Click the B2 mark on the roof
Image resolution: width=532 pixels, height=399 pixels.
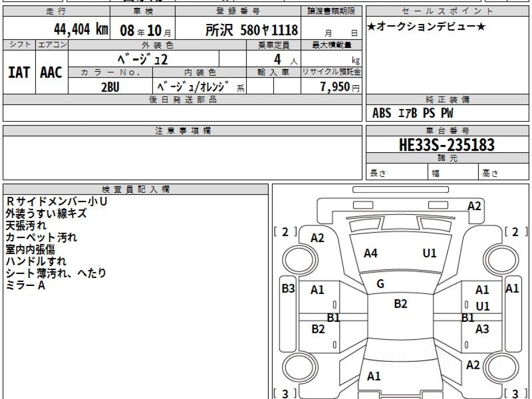coord(400,304)
